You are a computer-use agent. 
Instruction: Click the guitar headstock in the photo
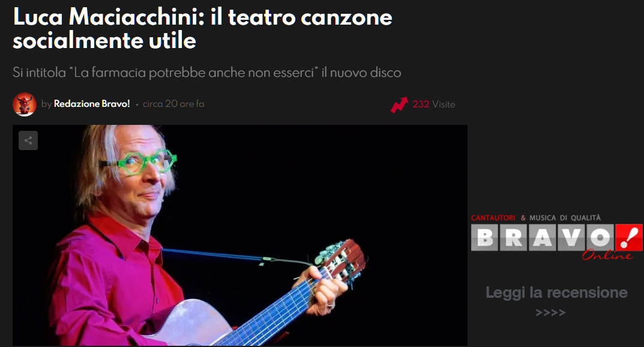[340, 261]
